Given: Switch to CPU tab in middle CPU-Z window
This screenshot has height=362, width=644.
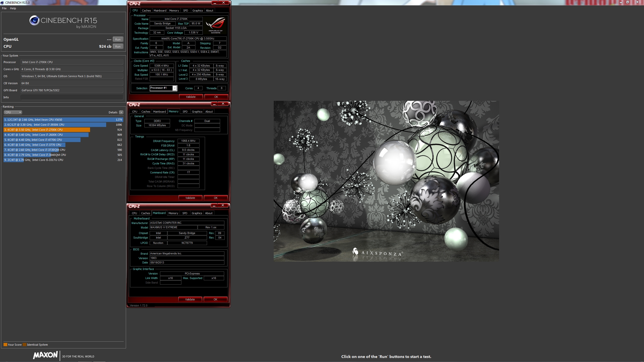Looking at the screenshot, I should [x=135, y=112].
